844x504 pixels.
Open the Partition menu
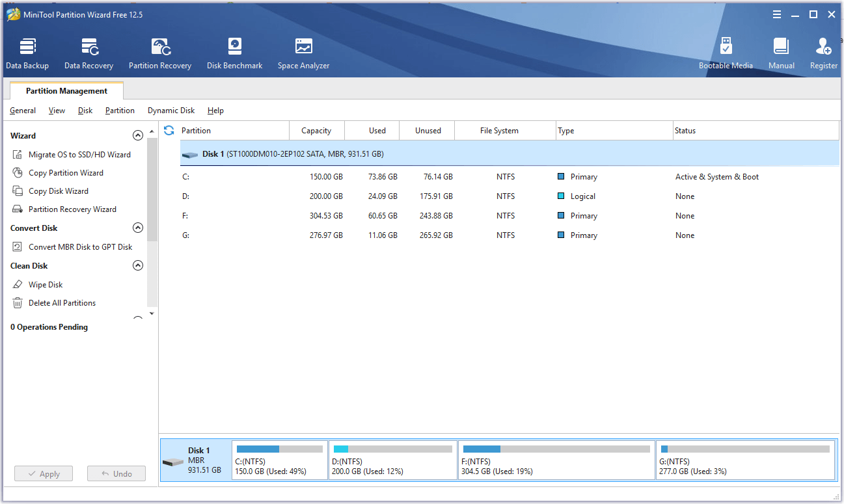tap(120, 111)
